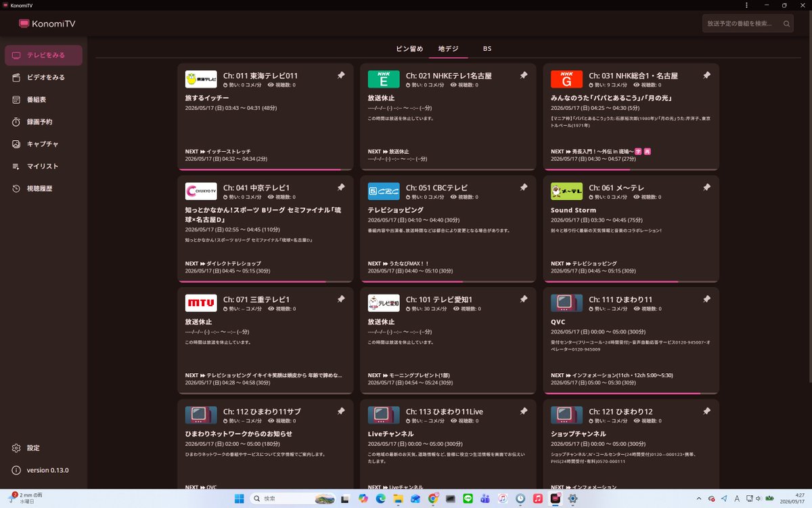
Task: Switch to the BS tab
Action: pos(487,49)
